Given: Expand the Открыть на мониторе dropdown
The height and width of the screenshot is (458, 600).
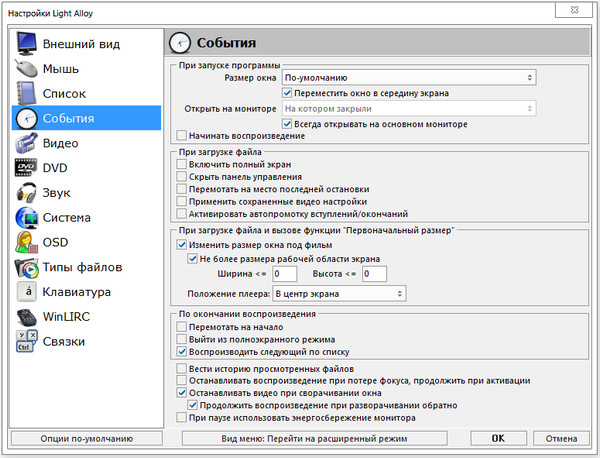Looking at the screenshot, I should coord(408,108).
